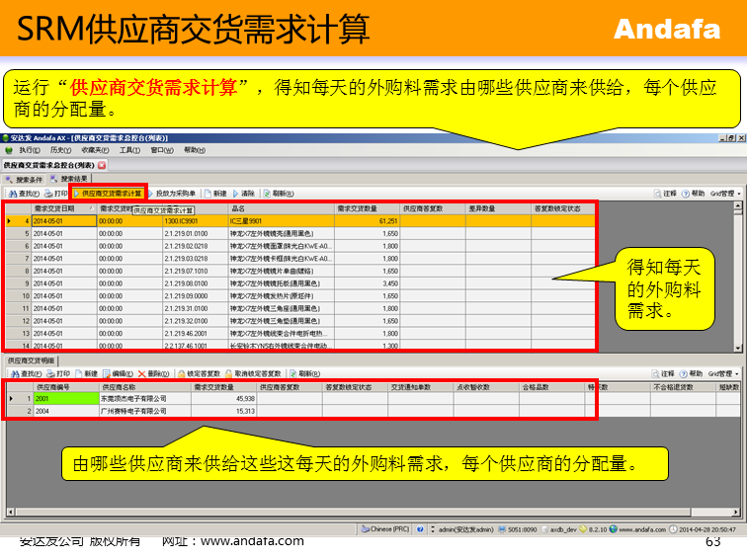Click 查找 icon in upper toolbar
The width and height of the screenshot is (747, 560).
pos(24,194)
